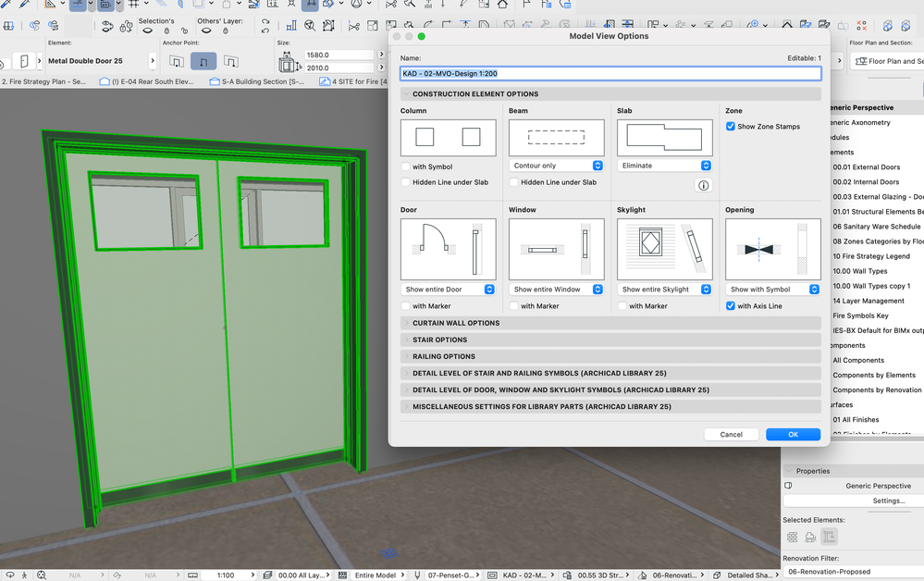This screenshot has width=924, height=581.
Task: Expand the Curtain Wall Options section
Action: pos(456,323)
